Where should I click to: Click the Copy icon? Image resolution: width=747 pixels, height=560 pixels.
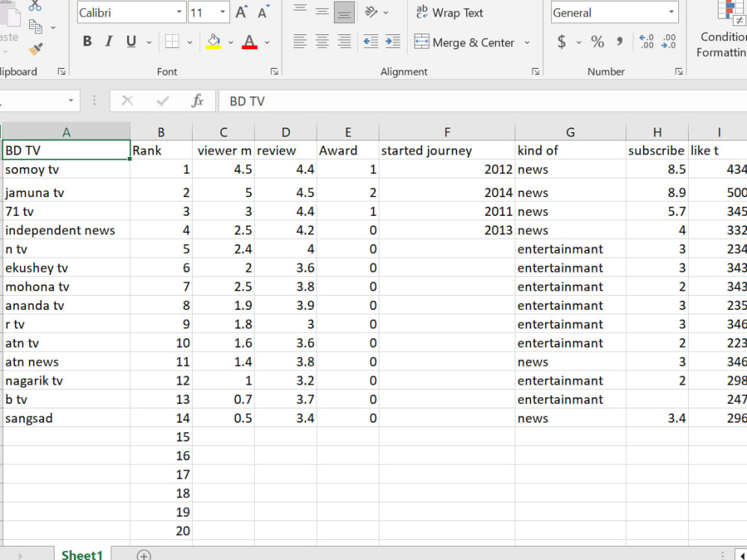[36, 26]
